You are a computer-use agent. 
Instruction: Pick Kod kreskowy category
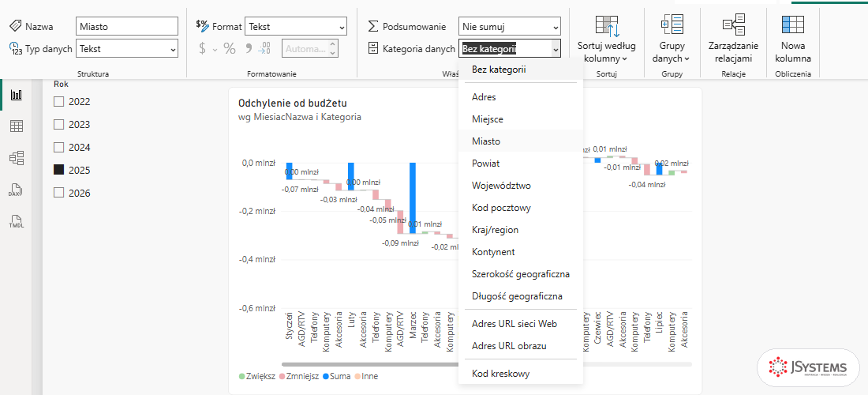coord(520,374)
